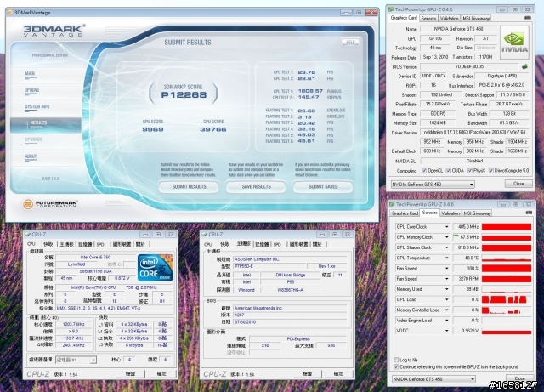Click the NVIDIA GeForce GTS 450 name field

[458, 29]
